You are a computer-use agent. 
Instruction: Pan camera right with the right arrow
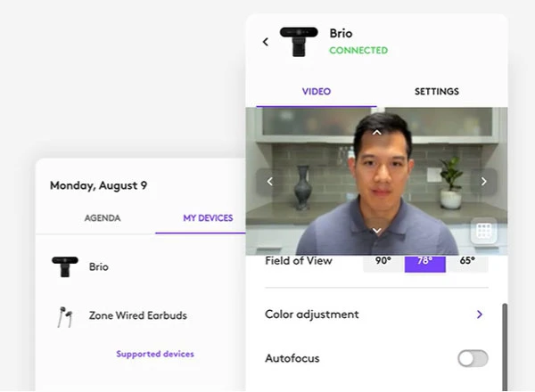click(484, 182)
